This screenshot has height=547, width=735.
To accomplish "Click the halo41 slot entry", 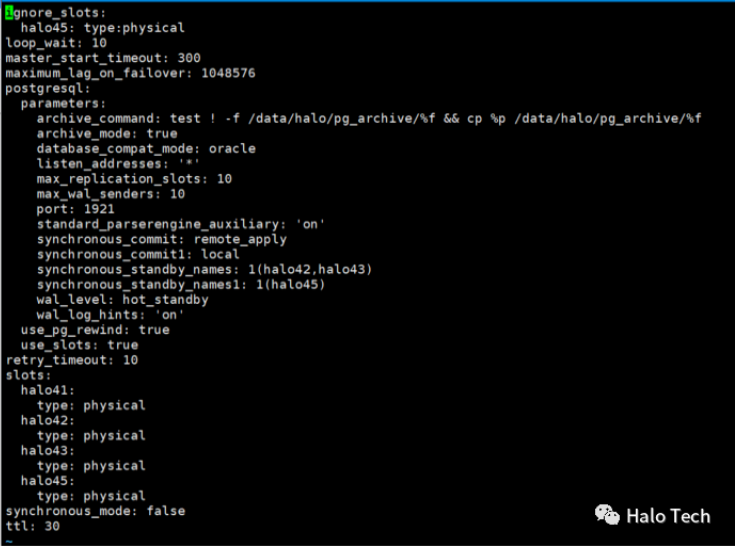I will coord(47,390).
